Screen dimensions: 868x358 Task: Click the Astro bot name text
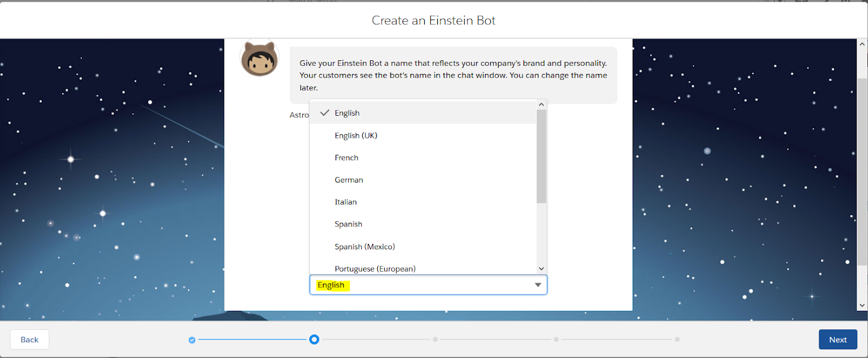(299, 115)
